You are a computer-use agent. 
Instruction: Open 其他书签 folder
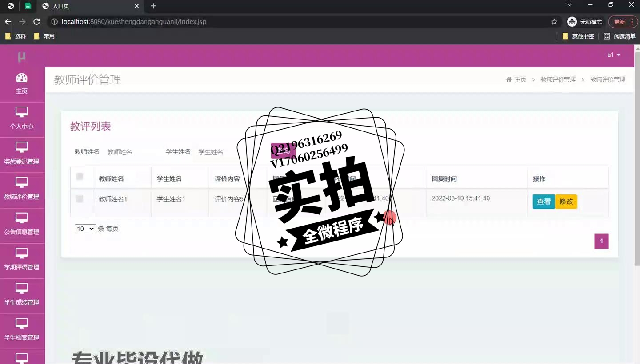[578, 36]
